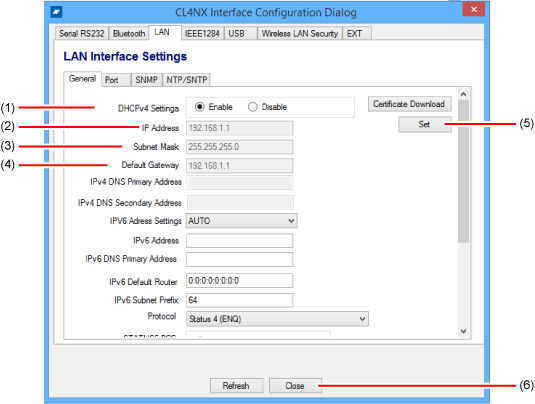Click the Set button
Image resolution: width=535 pixels, height=404 pixels.
click(424, 124)
